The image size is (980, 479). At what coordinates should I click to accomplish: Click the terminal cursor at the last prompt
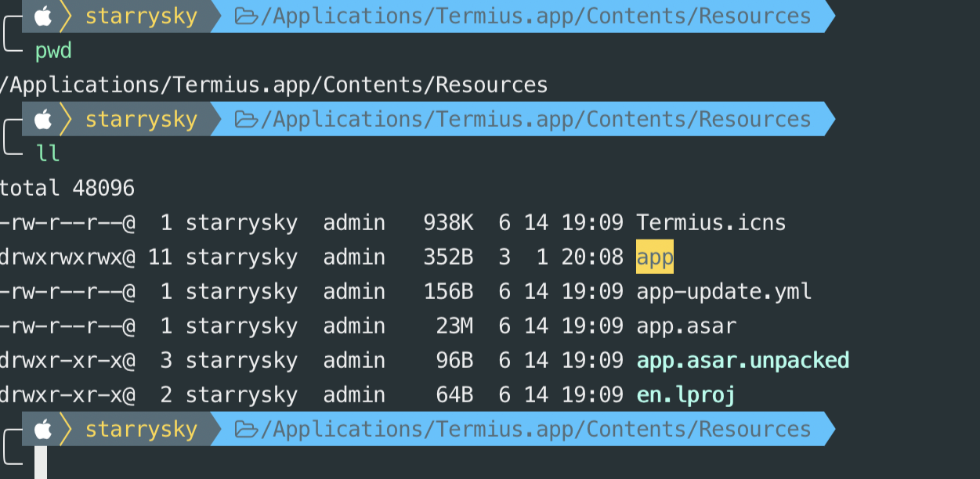coord(41,463)
